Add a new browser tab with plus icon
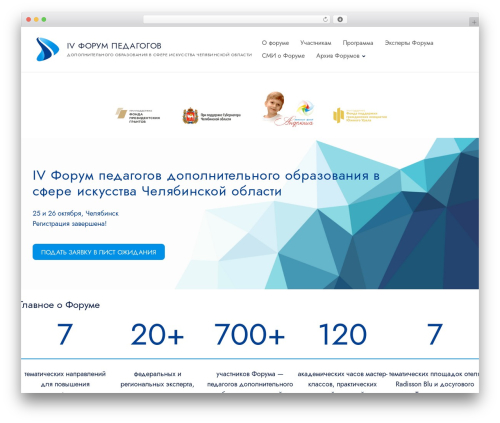 pyautogui.click(x=474, y=22)
